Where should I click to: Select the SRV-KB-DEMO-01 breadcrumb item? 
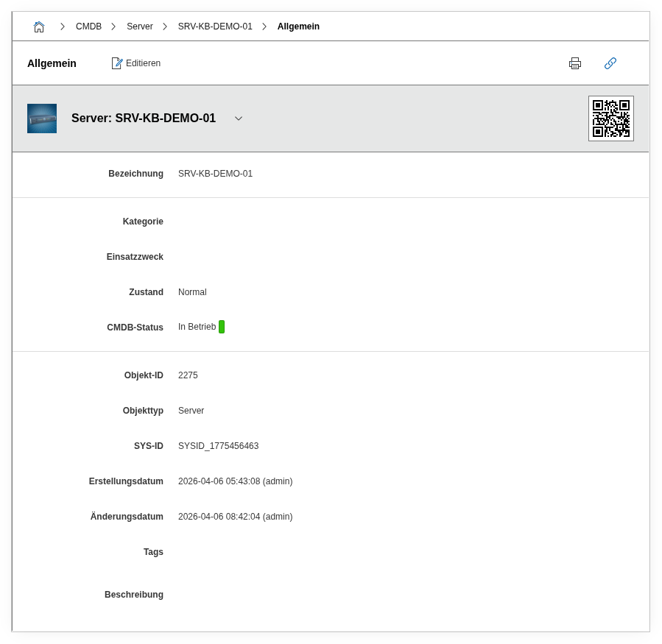pyautogui.click(x=215, y=26)
